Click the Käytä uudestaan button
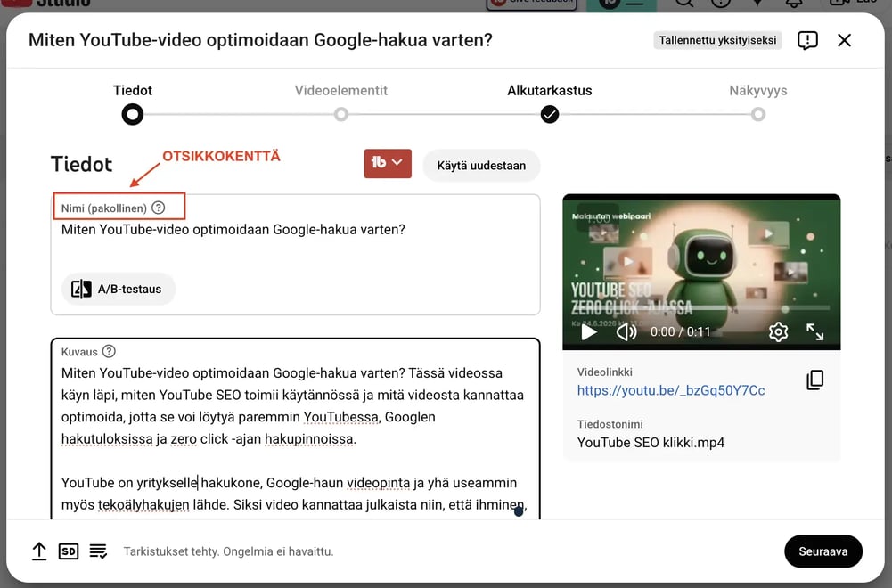 (x=481, y=166)
